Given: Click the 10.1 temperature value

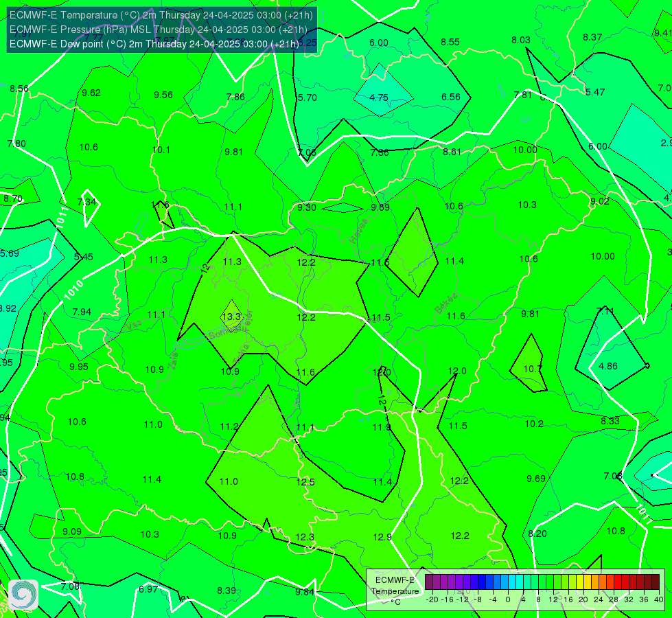Looking at the screenshot, I should (161, 150).
